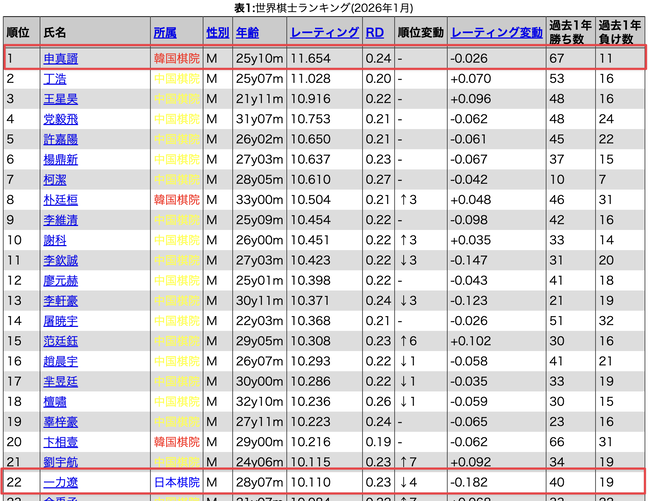Select the rating value 10.451
The height and width of the screenshot is (501, 650).
(x=310, y=240)
